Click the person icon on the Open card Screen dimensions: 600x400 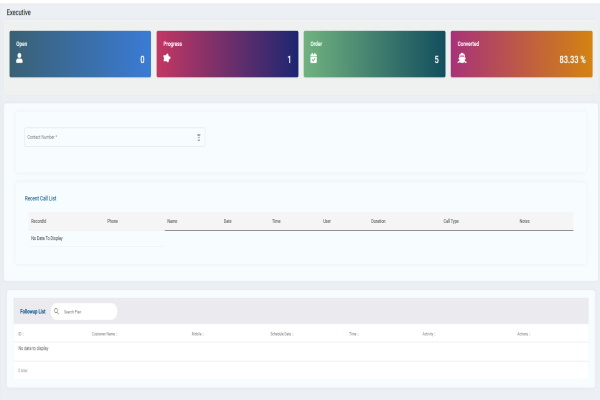(19, 59)
